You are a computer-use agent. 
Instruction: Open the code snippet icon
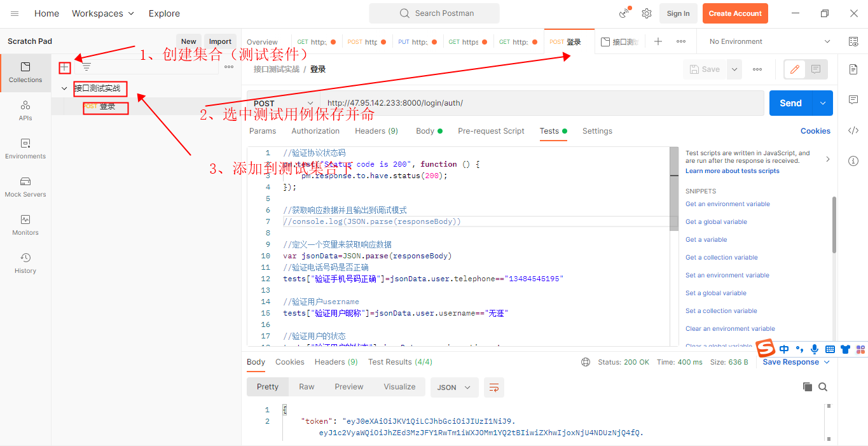[x=853, y=130]
